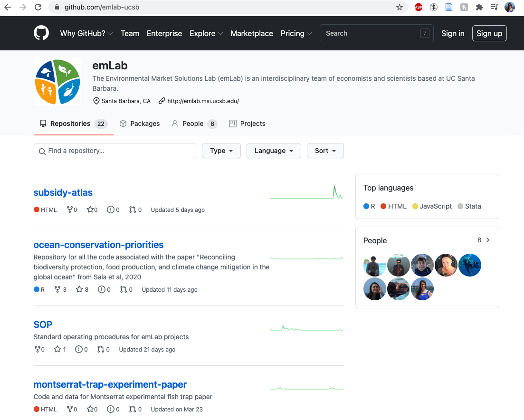
Task: Expand People list via the chevron arrow
Action: coord(488,240)
